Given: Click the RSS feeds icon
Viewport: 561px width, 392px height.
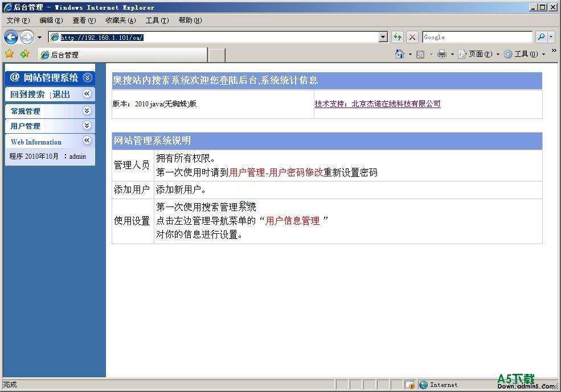Looking at the screenshot, I should point(421,54).
